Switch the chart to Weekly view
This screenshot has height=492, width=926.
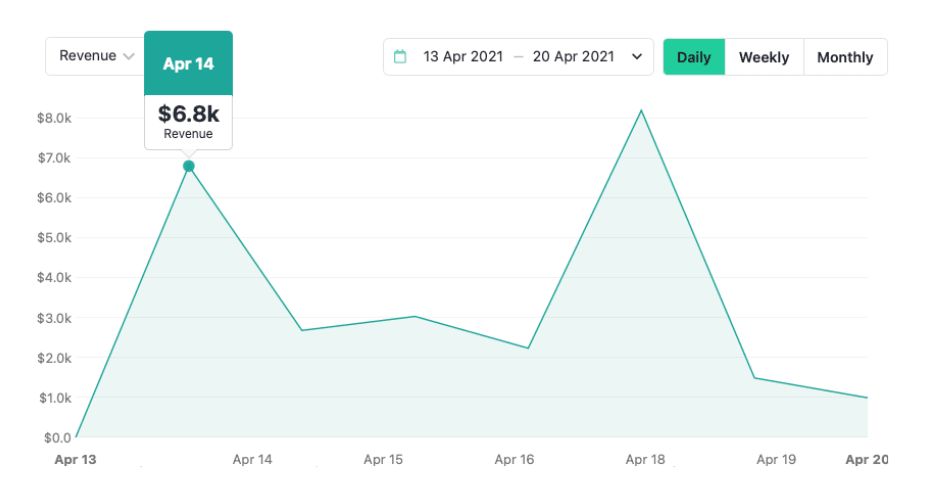click(763, 57)
